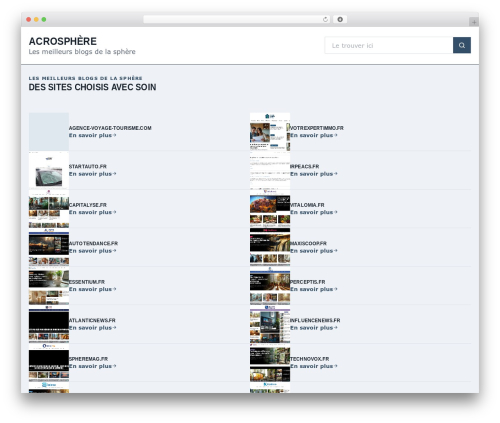The width and height of the screenshot is (500, 423).
Task: Open the INFLUENCENEWS.FR thumbnail
Action: 270,324
